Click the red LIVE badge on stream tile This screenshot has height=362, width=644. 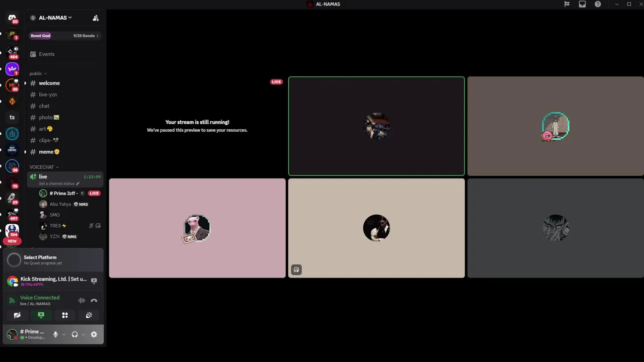276,82
